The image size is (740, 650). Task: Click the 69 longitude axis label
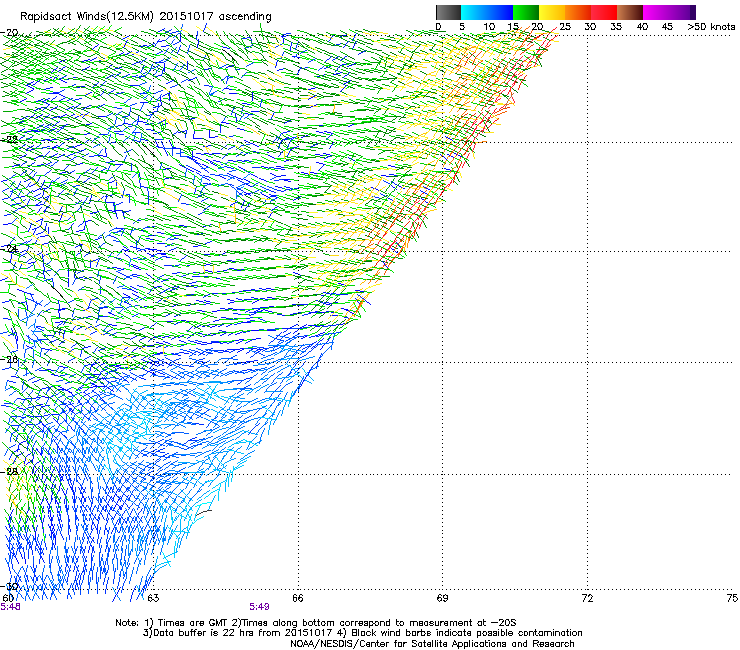pos(442,598)
